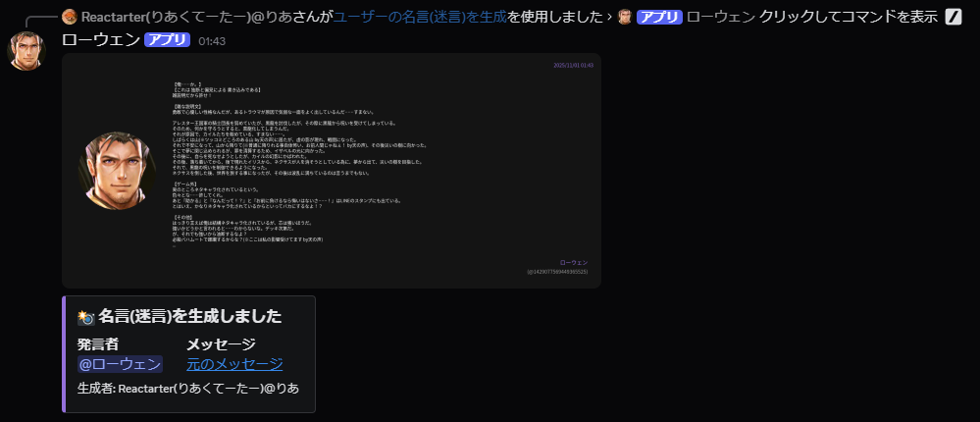Click the slash command icon at top right
This screenshot has height=422, width=980.
[953, 17]
